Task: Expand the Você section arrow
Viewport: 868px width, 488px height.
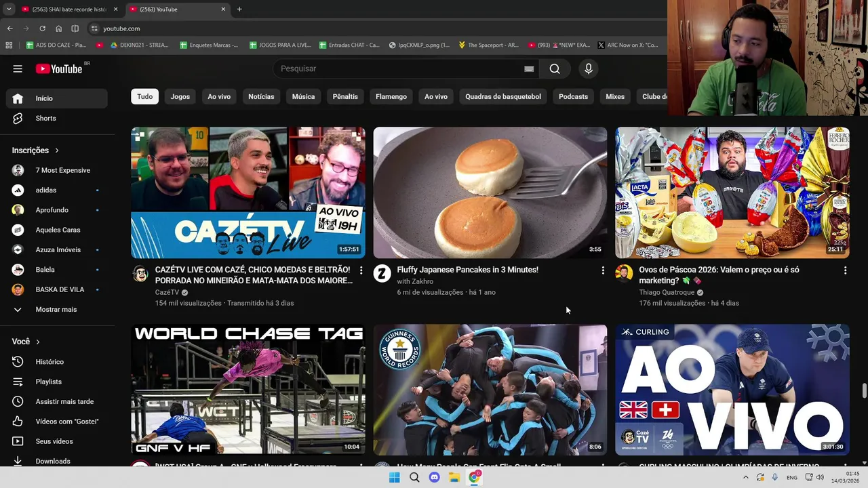Action: [x=38, y=342]
